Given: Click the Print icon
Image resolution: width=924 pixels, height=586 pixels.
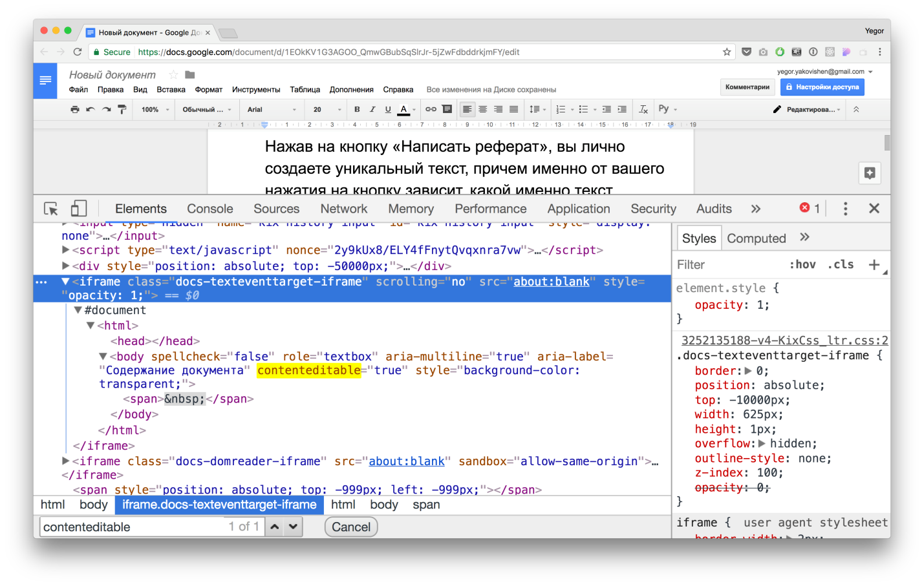Looking at the screenshot, I should [x=76, y=109].
